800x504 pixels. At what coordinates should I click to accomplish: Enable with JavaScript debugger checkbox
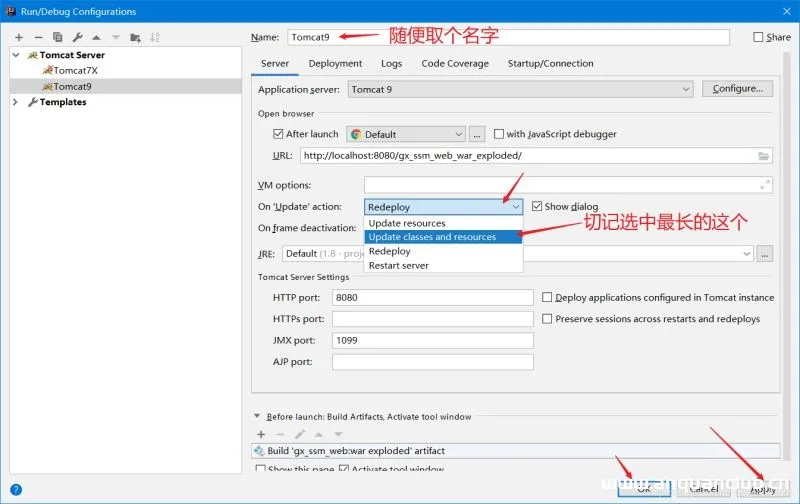click(498, 134)
